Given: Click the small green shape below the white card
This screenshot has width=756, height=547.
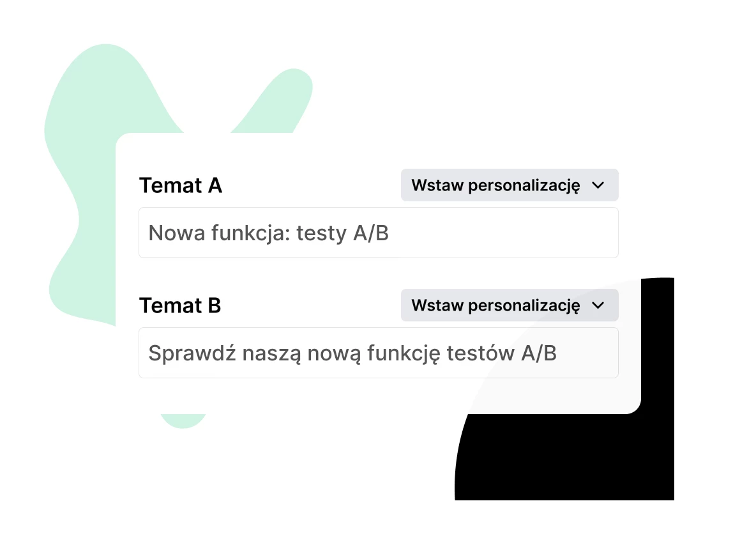Looking at the screenshot, I should [183, 420].
